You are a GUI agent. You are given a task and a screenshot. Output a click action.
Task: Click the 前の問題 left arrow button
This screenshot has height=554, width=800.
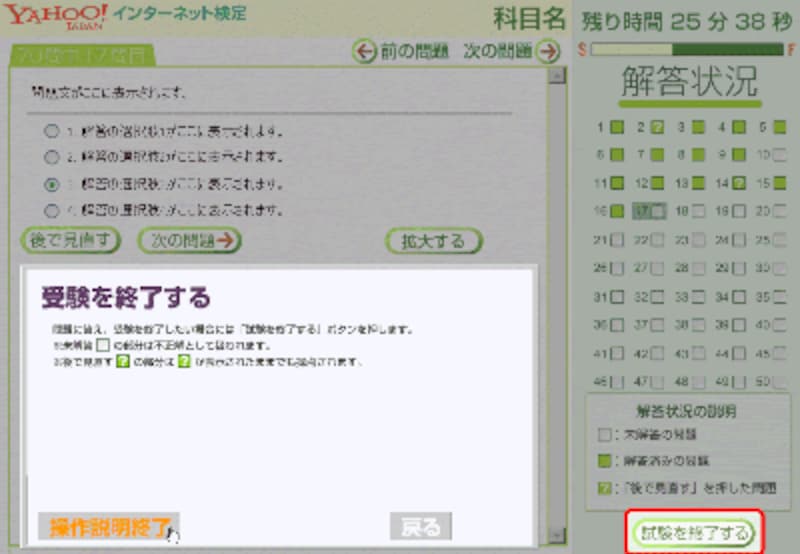pyautogui.click(x=364, y=52)
